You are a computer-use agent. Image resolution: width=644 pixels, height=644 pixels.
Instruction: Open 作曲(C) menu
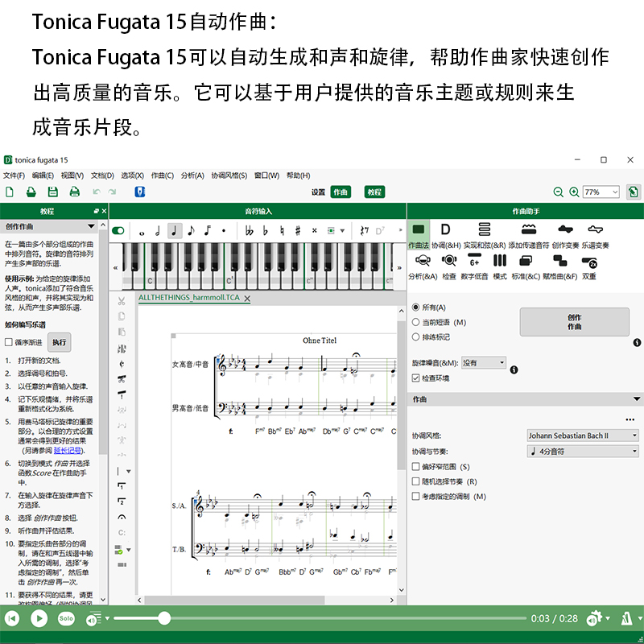click(163, 175)
